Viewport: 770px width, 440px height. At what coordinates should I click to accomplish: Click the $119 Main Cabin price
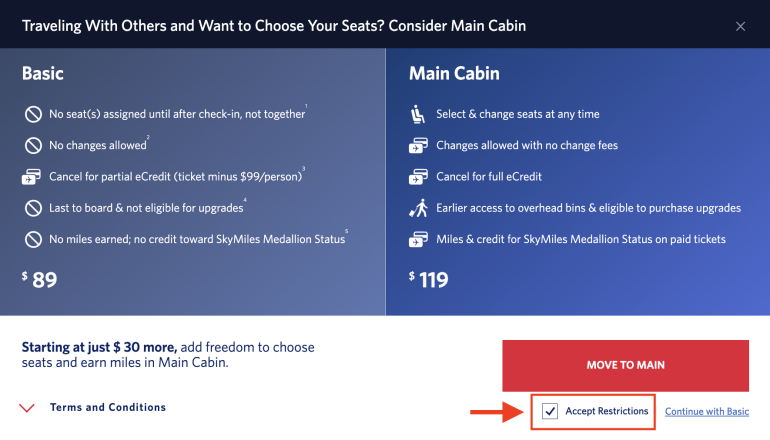coord(431,280)
